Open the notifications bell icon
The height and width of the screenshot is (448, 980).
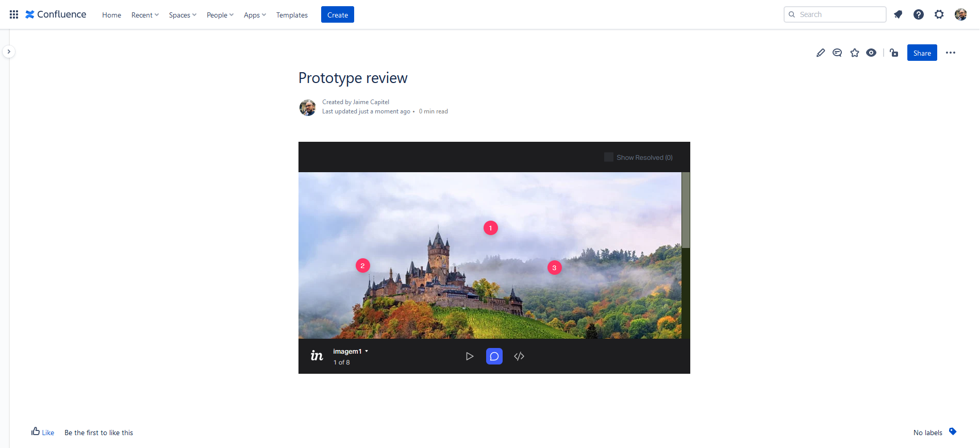[898, 14]
